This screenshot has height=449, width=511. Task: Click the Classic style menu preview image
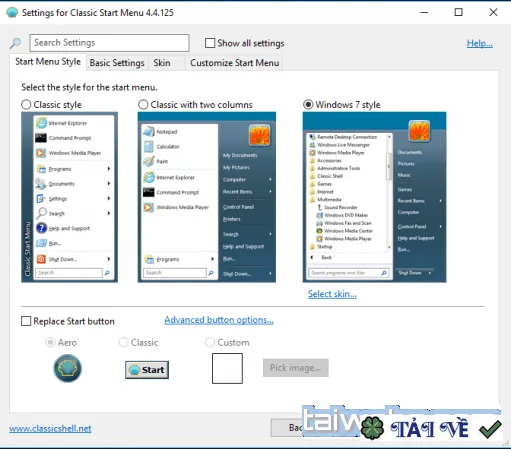click(x=69, y=197)
